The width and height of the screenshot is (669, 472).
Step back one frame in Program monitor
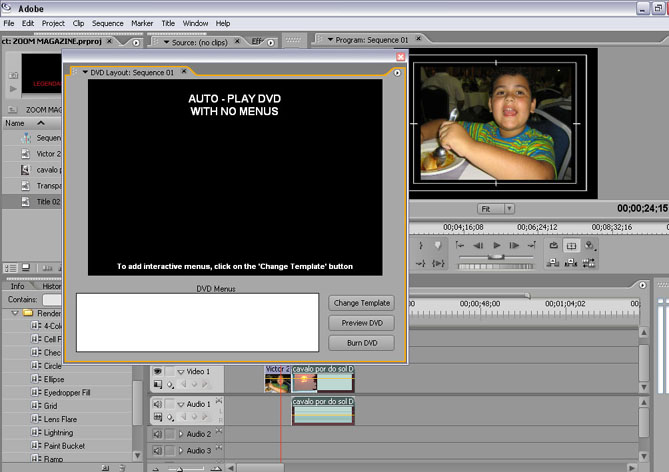point(479,245)
